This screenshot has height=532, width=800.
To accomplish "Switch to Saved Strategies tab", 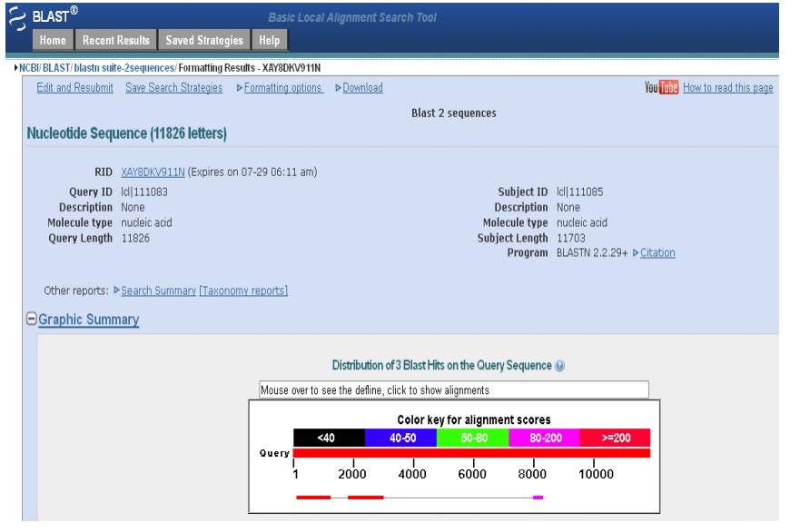I will tap(204, 40).
